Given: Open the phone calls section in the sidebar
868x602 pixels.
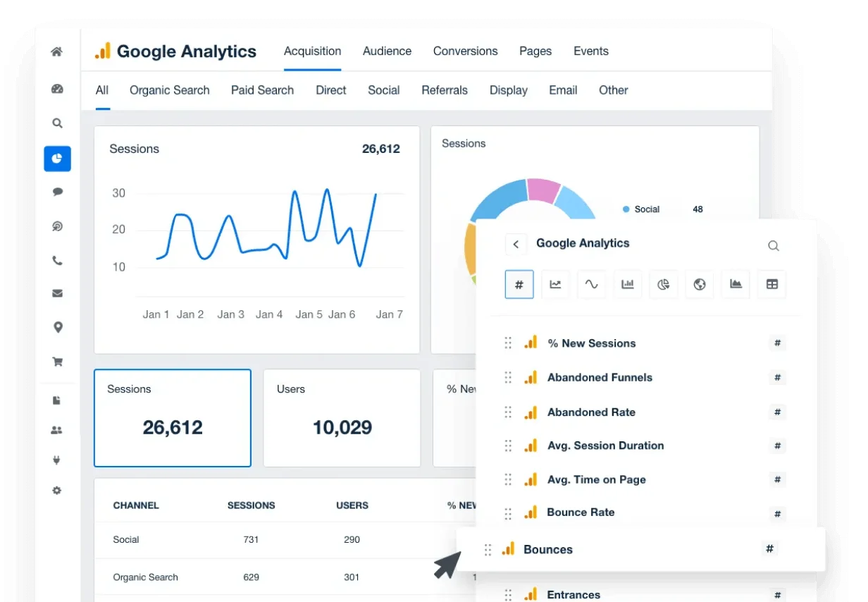Looking at the screenshot, I should 57,260.
